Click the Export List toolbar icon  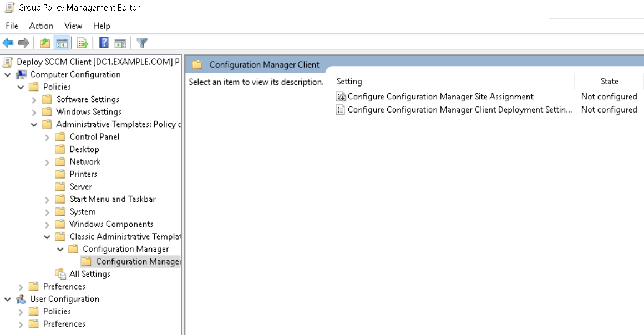83,43
